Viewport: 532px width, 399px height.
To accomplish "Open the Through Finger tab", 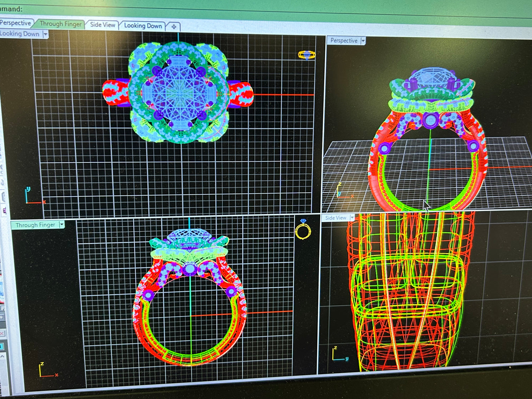I will (60, 24).
